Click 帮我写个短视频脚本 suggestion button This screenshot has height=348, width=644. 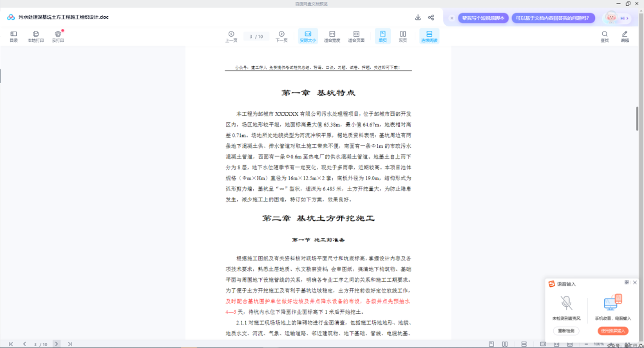pyautogui.click(x=483, y=18)
